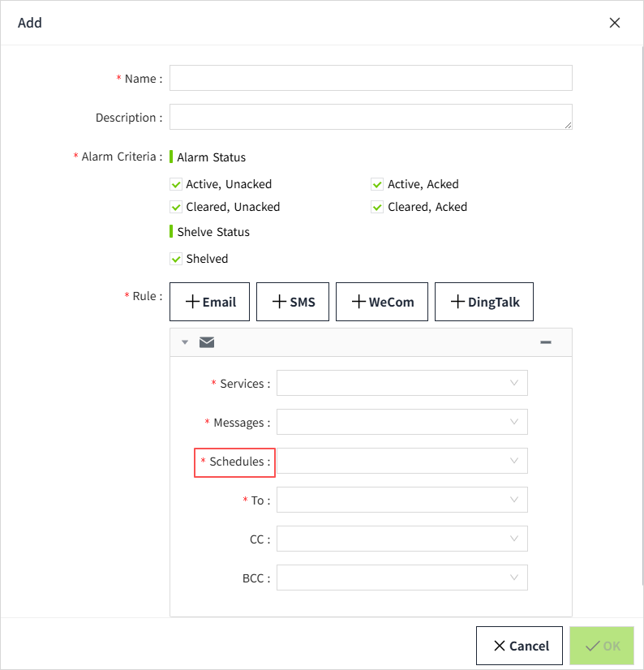644x670 pixels.
Task: Close the Add dialog with X
Action: click(615, 23)
